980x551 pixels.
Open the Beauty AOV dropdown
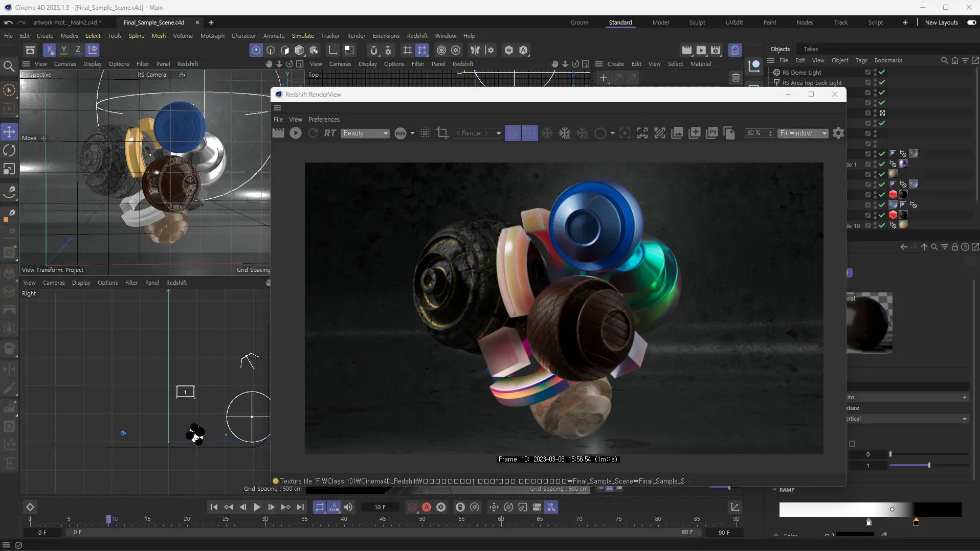point(365,133)
